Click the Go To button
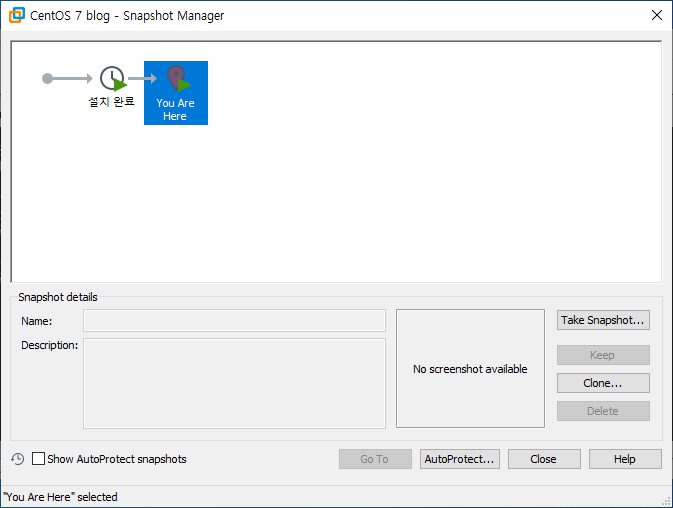 375,459
